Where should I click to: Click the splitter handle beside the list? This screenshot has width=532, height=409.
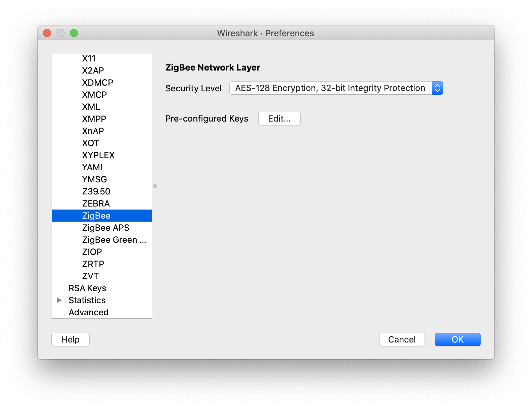(x=155, y=186)
